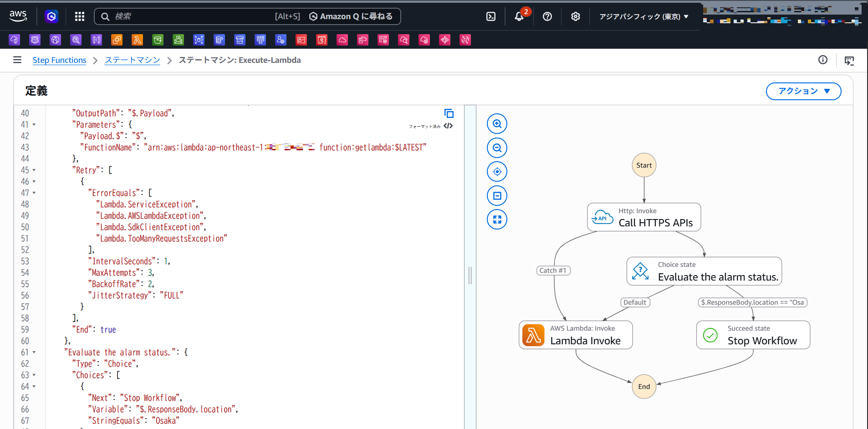Fold the Parameters block at line 41
The width and height of the screenshot is (868, 429).
pyautogui.click(x=34, y=125)
